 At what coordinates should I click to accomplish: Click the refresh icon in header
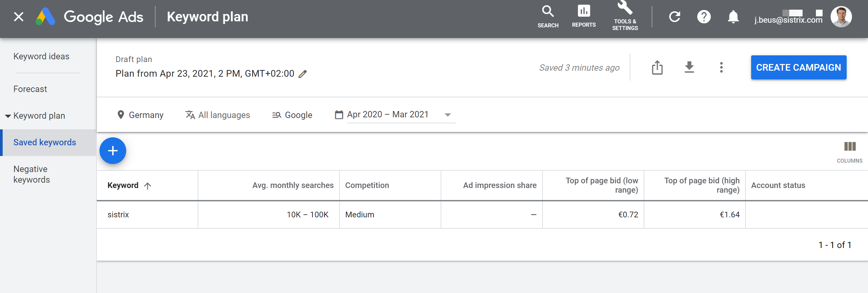click(674, 17)
